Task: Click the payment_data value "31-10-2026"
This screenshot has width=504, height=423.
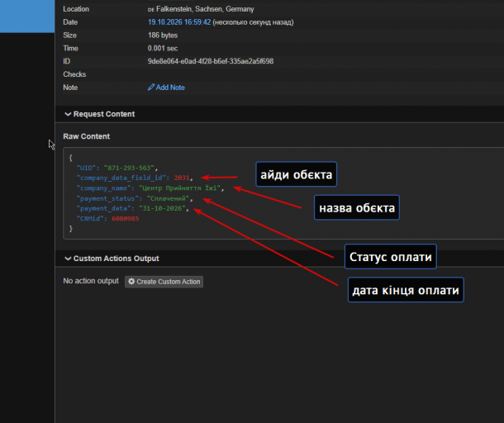Action: [162, 208]
